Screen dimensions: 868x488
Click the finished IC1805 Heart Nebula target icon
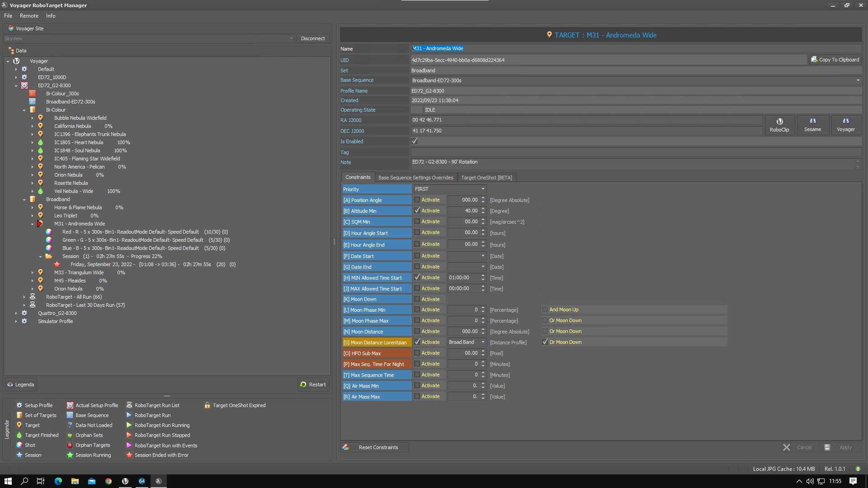pyautogui.click(x=40, y=142)
